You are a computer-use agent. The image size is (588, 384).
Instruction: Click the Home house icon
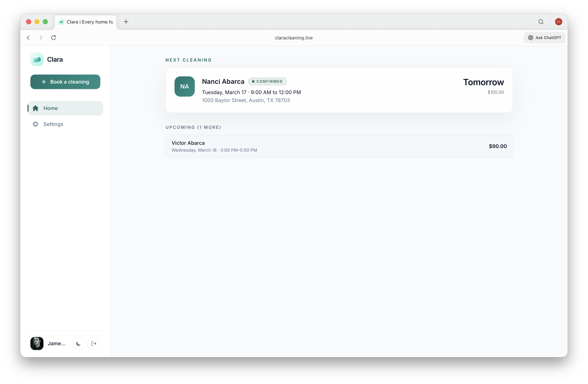tap(36, 108)
